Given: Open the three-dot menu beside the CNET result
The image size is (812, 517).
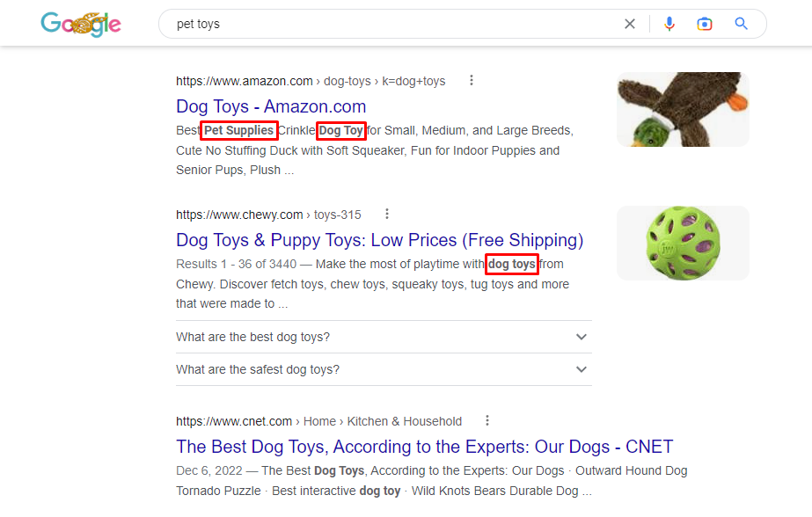Looking at the screenshot, I should (x=487, y=420).
